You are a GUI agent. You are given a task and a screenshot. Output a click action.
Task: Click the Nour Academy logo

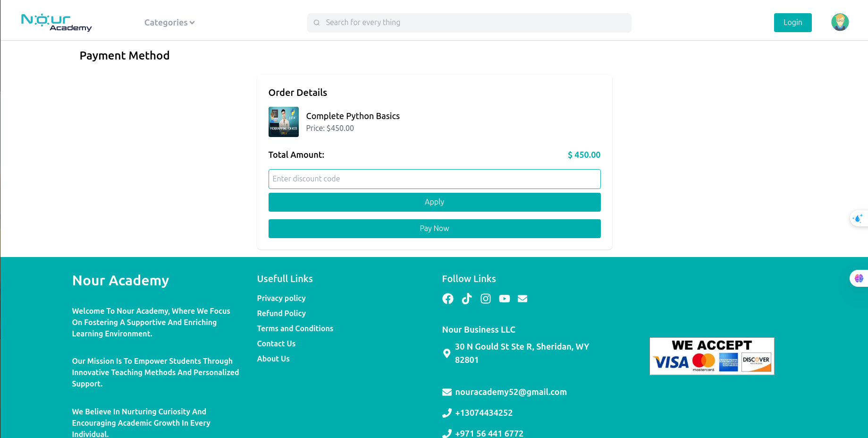pos(57,23)
